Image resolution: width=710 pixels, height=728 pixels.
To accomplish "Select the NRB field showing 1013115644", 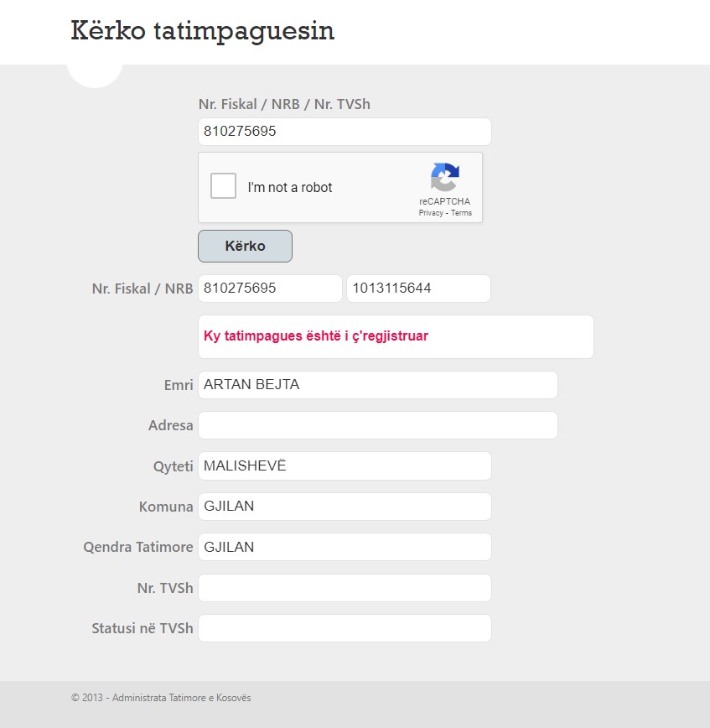I will coord(418,289).
